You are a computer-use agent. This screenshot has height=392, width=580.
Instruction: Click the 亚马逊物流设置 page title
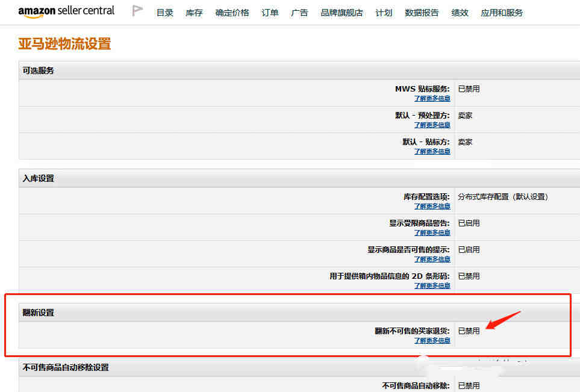64,43
